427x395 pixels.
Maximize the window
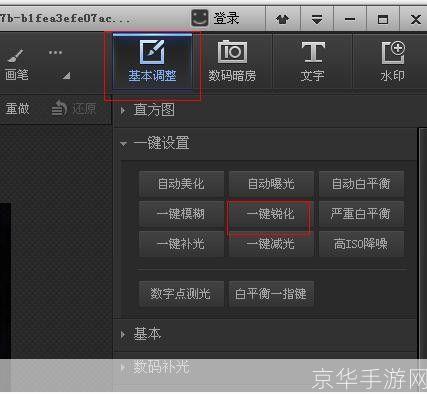[x=383, y=19]
